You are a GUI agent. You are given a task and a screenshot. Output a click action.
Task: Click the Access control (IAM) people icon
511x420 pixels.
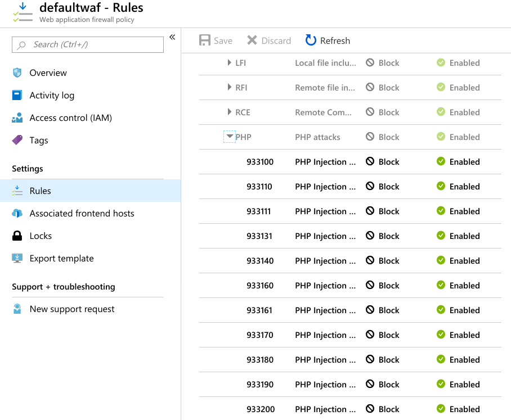17,118
